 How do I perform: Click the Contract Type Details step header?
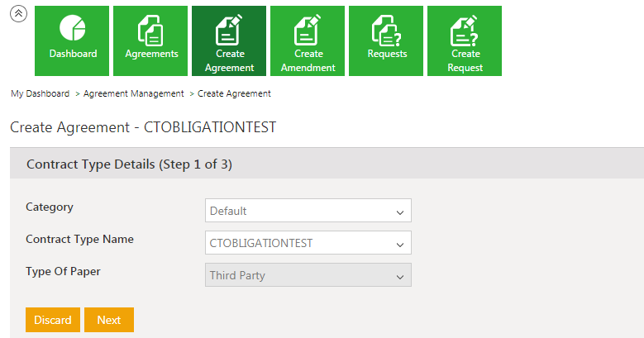(x=129, y=164)
